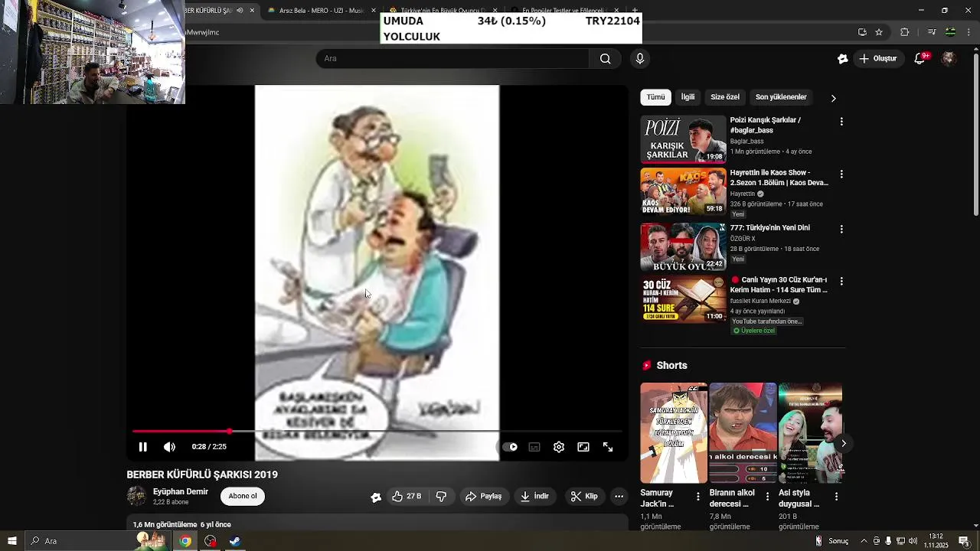Click 'Eyüphan Demir' channel name
The width and height of the screenshot is (980, 551).
(181, 492)
